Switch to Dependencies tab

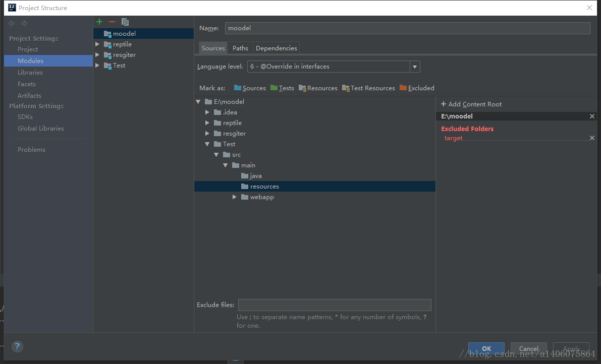pos(277,48)
